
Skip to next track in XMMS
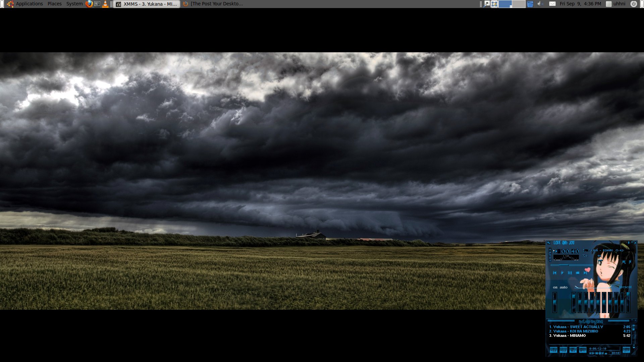[585, 273]
